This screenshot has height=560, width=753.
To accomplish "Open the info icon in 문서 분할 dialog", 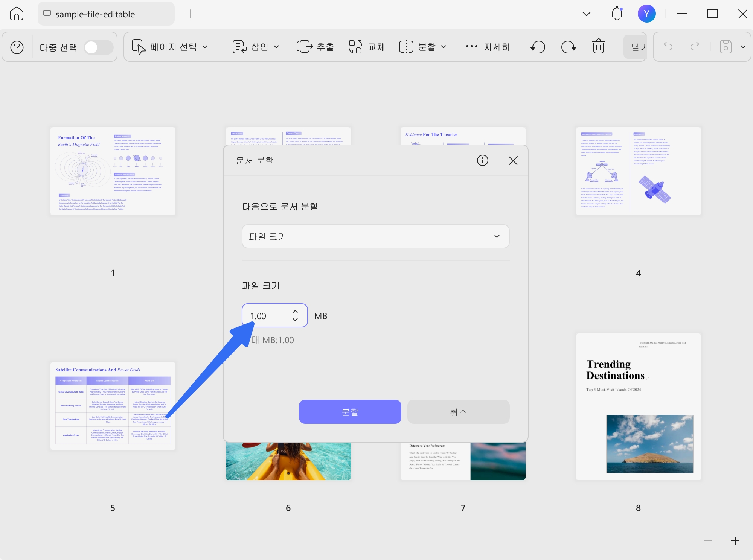I will point(483,161).
